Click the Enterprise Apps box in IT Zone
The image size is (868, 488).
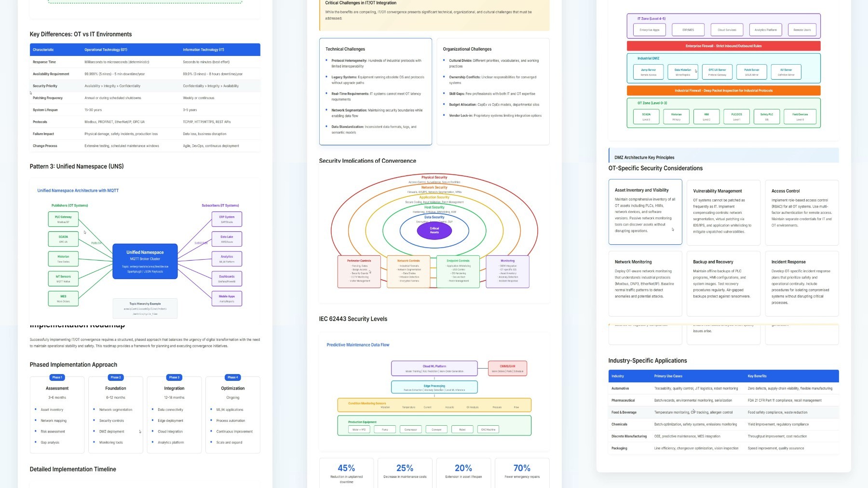point(650,30)
